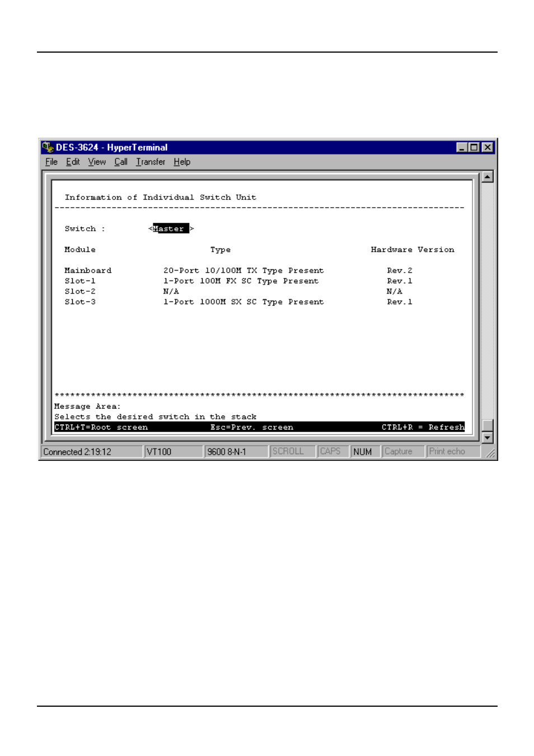Click the 'Type' column header
Screen dimensions: 534x756
(x=221, y=250)
